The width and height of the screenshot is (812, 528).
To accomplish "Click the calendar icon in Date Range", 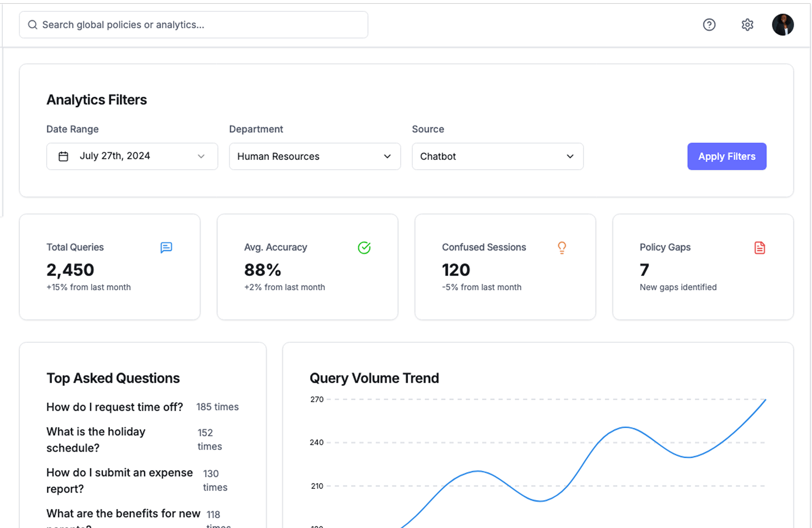I will [63, 157].
